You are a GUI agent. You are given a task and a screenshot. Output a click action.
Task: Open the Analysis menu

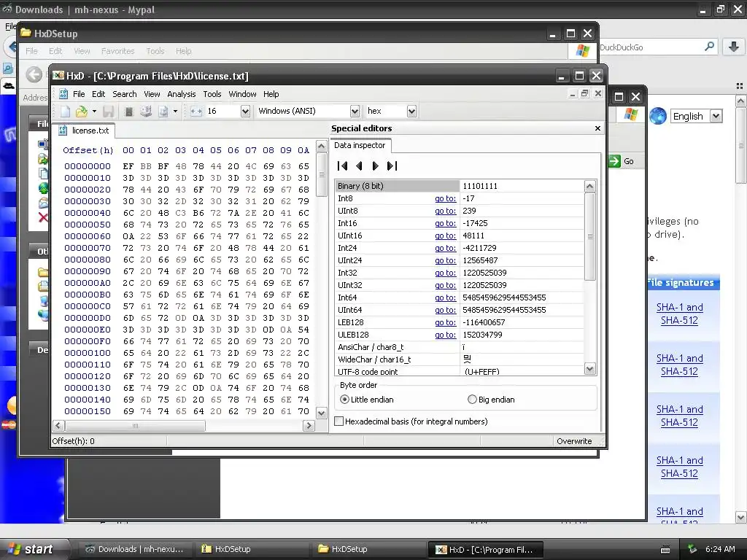[x=182, y=94]
